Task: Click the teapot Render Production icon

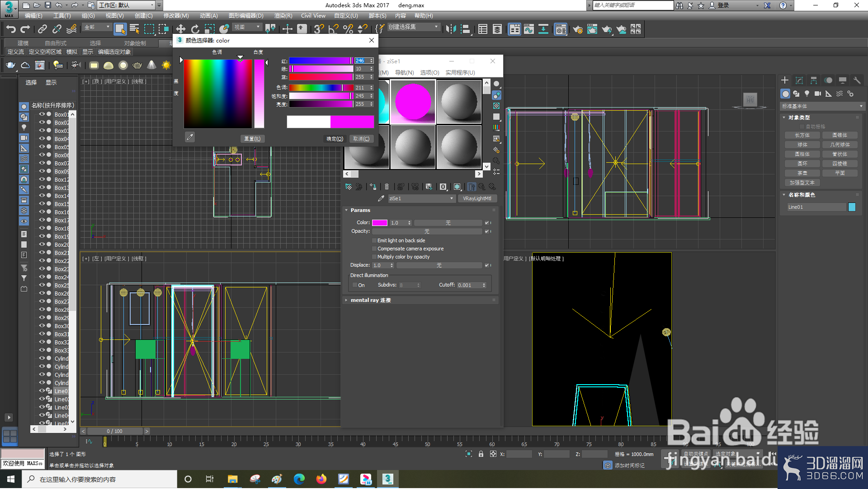Action: click(x=607, y=29)
